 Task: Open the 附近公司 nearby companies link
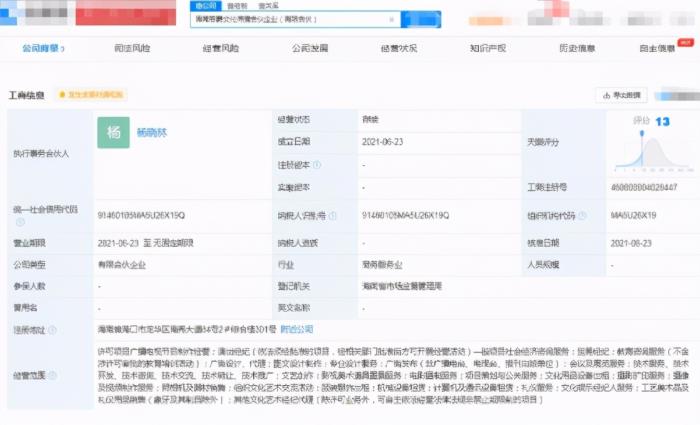coord(296,329)
